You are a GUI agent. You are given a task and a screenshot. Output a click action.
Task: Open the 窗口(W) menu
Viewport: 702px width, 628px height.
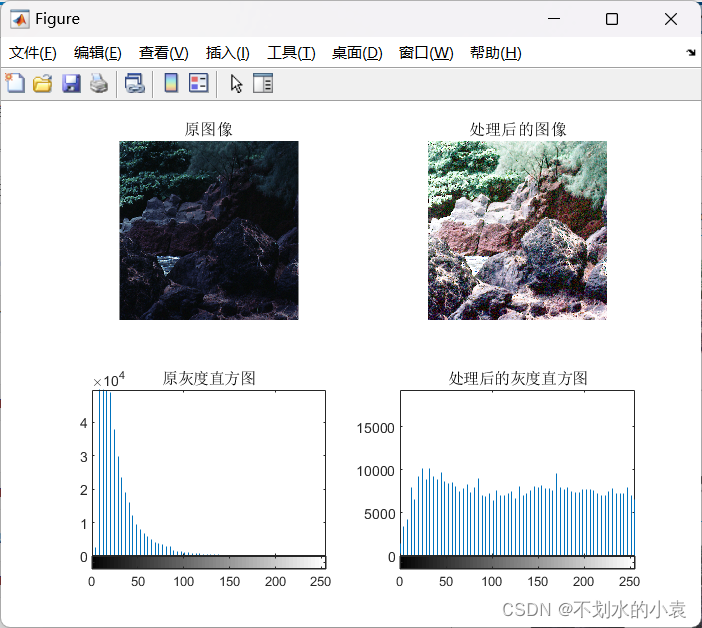[x=426, y=53]
